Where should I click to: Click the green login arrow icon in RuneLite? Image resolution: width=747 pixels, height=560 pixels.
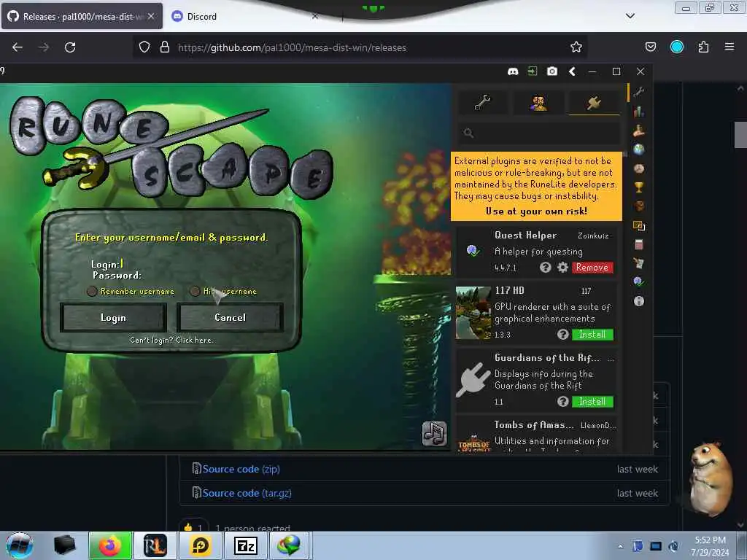532,71
